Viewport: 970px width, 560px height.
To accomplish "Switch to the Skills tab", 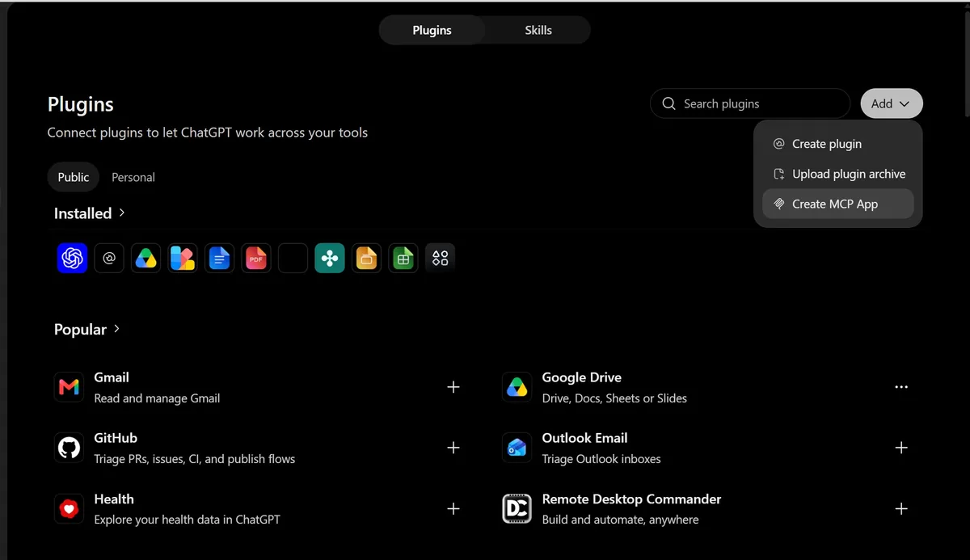I will [538, 30].
